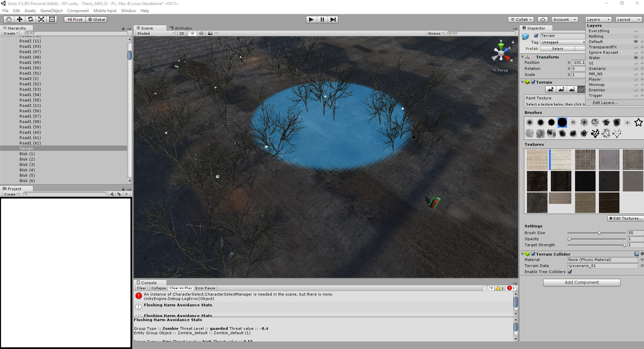
Task: Select the Move tool in the toolbar
Action: coord(20,19)
